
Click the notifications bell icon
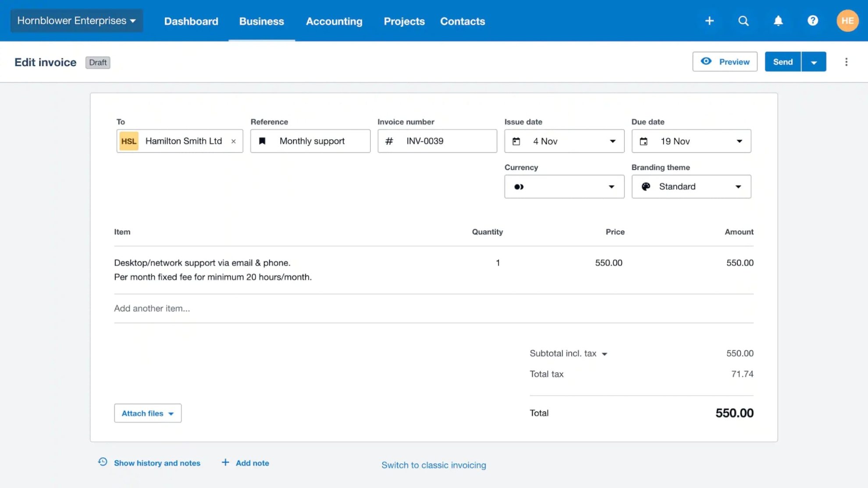pyautogui.click(x=778, y=20)
